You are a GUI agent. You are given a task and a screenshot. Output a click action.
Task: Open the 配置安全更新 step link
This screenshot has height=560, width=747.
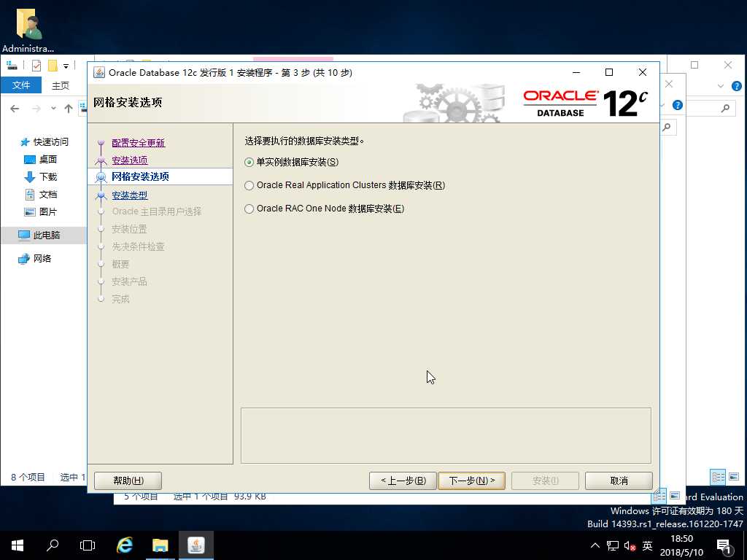click(x=138, y=143)
